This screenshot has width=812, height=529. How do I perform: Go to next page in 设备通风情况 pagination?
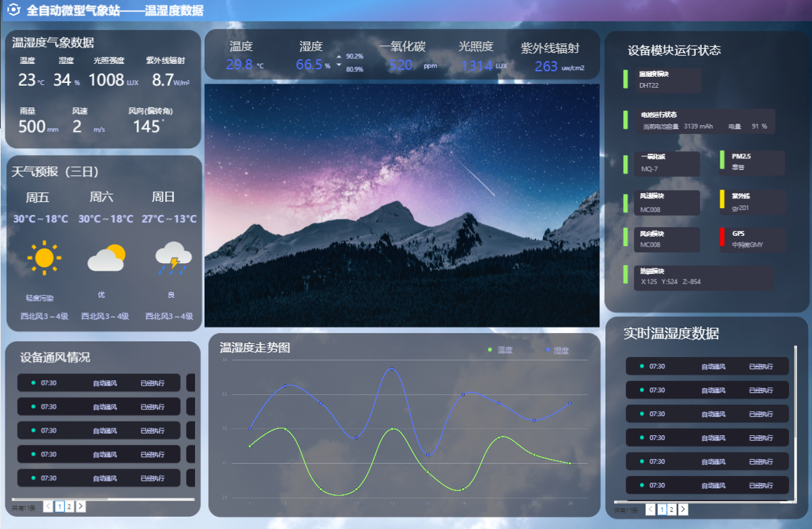80,506
